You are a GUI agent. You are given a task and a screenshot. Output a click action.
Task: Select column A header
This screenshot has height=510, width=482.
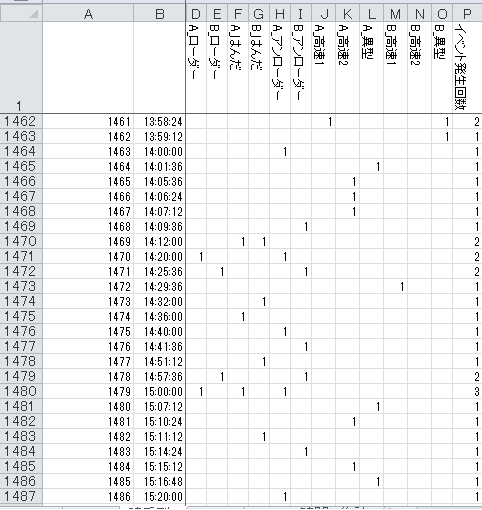88,14
